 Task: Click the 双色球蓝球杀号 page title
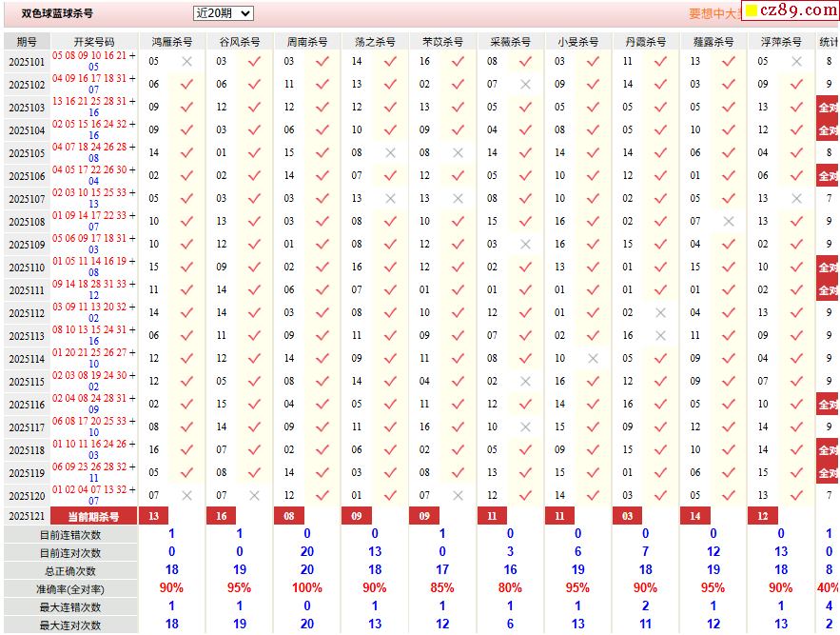click(x=58, y=14)
